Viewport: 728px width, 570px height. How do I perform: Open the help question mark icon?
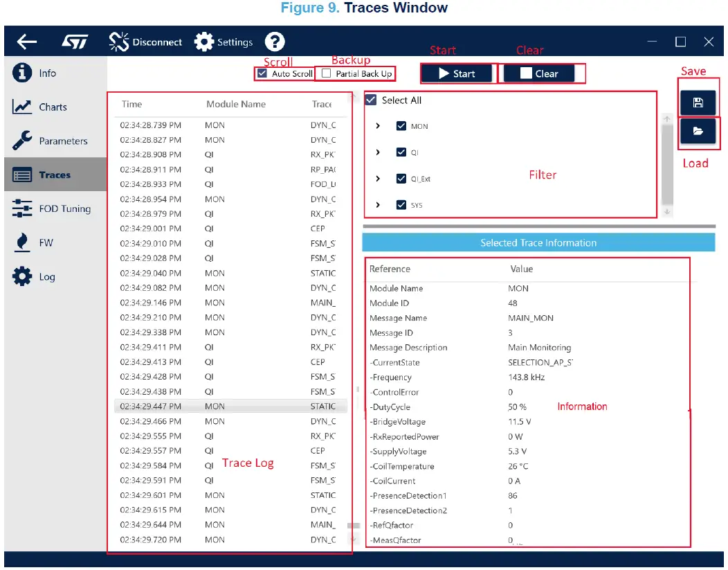pyautogui.click(x=275, y=42)
